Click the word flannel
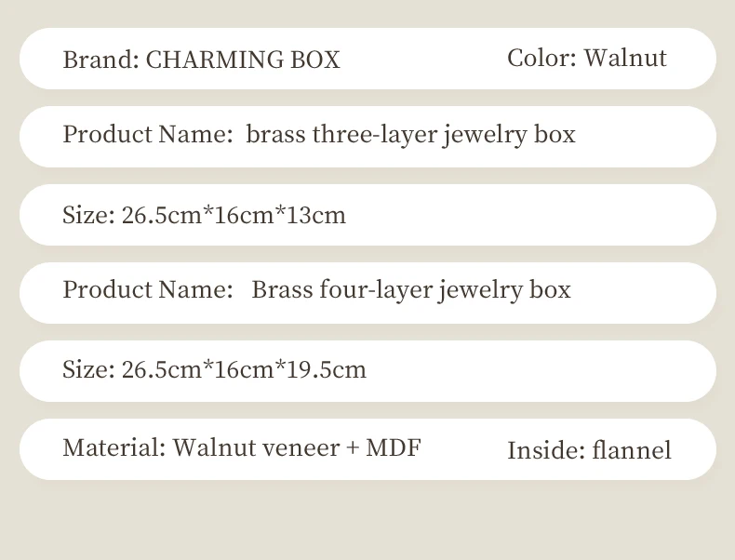The height and width of the screenshot is (560, 735). (632, 450)
